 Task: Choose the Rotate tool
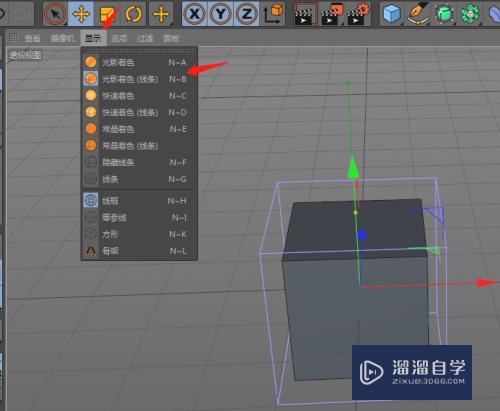pos(133,14)
